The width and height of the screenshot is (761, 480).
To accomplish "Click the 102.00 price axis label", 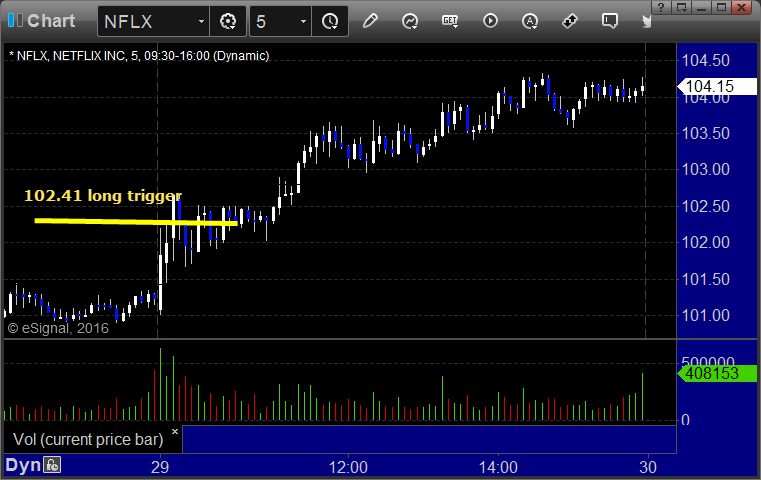I will coord(706,242).
